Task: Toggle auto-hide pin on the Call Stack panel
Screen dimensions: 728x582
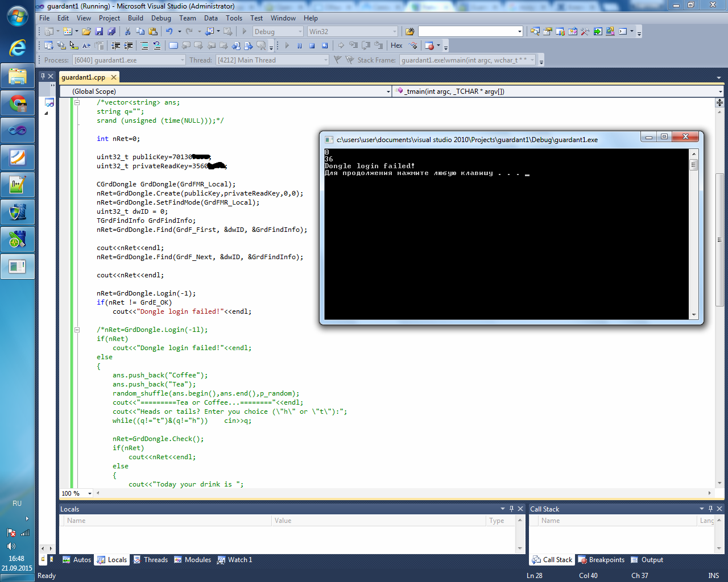Action: [710, 509]
